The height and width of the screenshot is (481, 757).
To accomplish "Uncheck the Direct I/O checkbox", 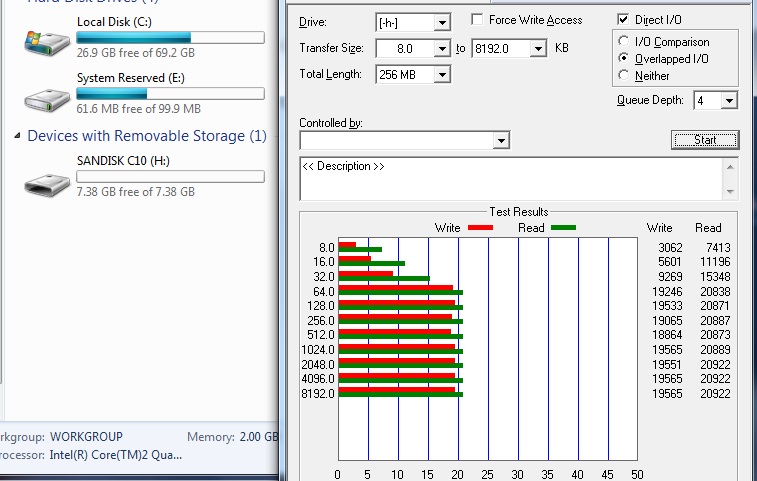I will tap(623, 19).
